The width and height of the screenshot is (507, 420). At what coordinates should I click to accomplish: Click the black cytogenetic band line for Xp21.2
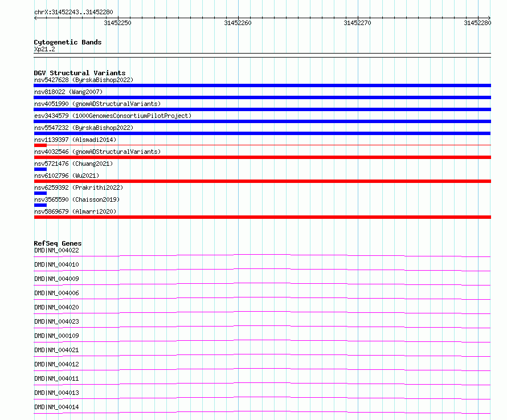click(x=262, y=55)
